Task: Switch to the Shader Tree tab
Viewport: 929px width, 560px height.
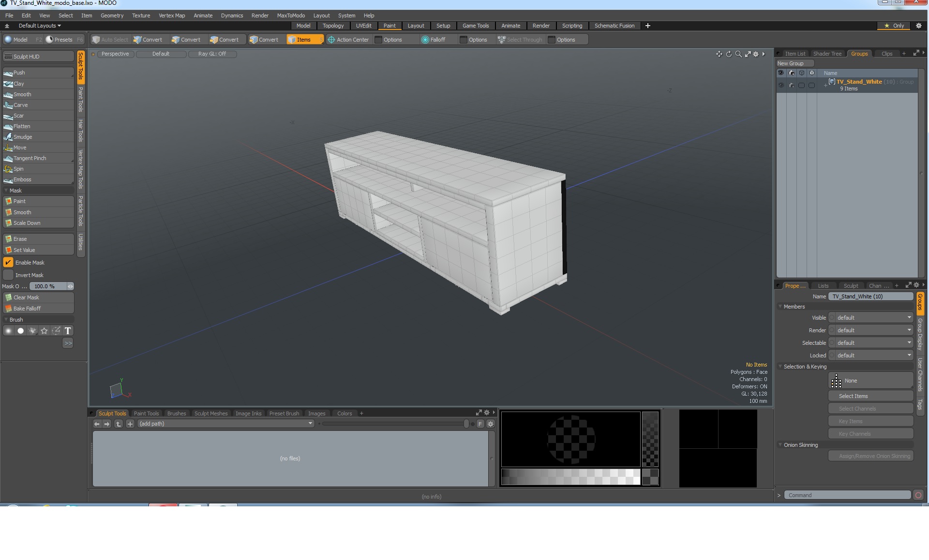Action: pos(827,54)
